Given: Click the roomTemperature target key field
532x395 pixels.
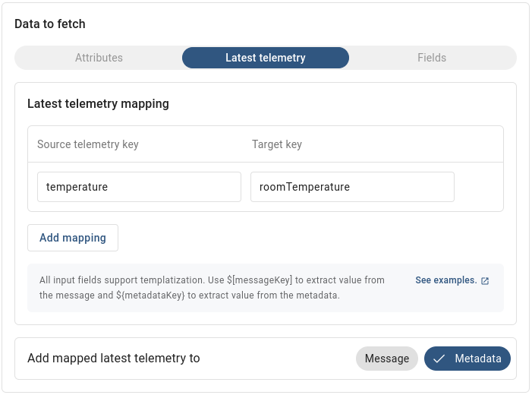Looking at the screenshot, I should point(352,187).
